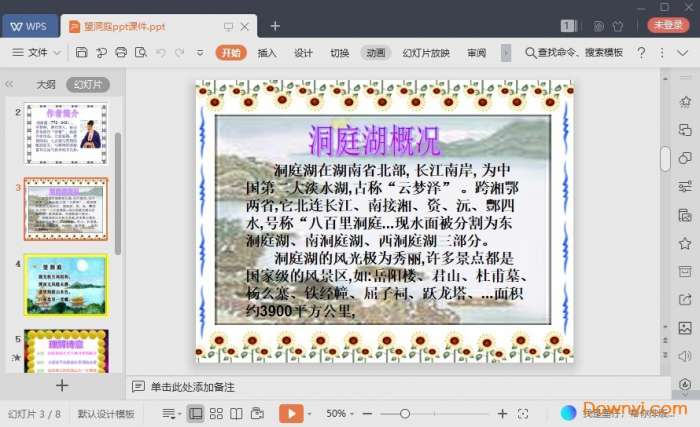Select the 插入 ribbon tab

tap(267, 53)
